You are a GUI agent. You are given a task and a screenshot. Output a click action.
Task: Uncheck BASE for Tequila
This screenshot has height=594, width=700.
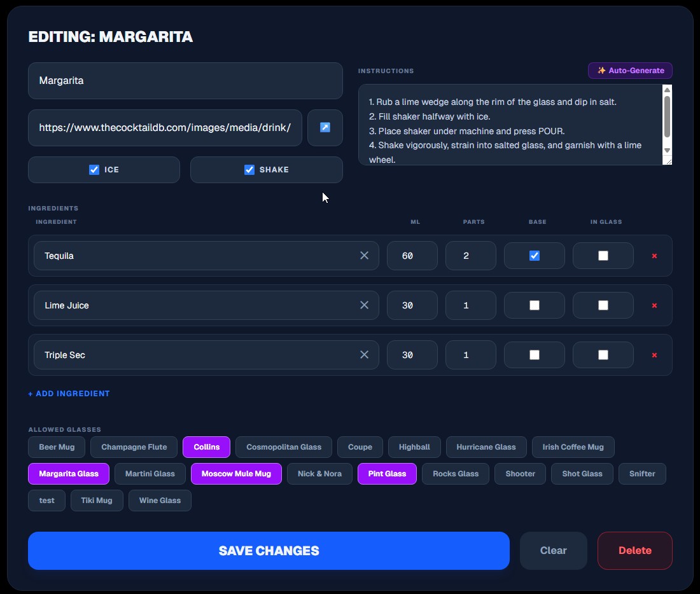534,255
